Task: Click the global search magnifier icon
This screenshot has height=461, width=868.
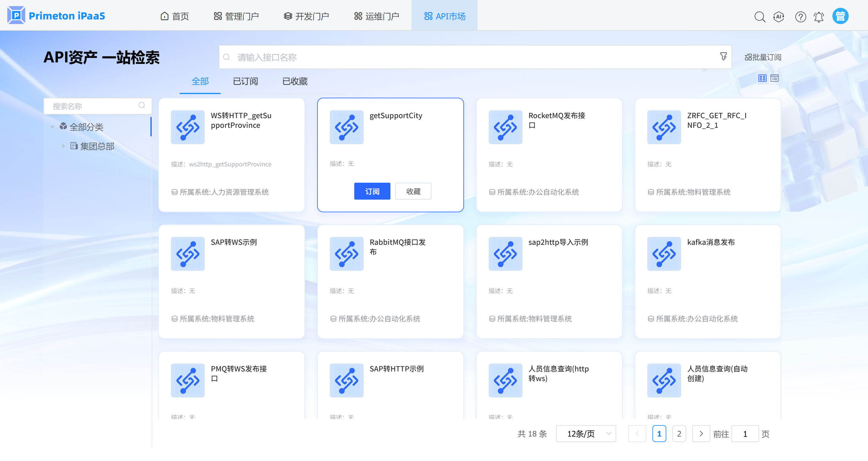Action: [759, 17]
